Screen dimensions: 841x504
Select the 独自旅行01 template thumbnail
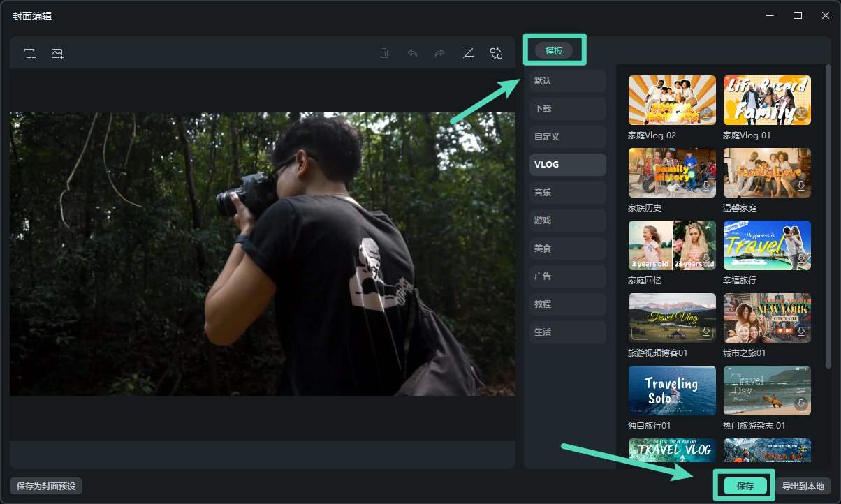point(672,390)
